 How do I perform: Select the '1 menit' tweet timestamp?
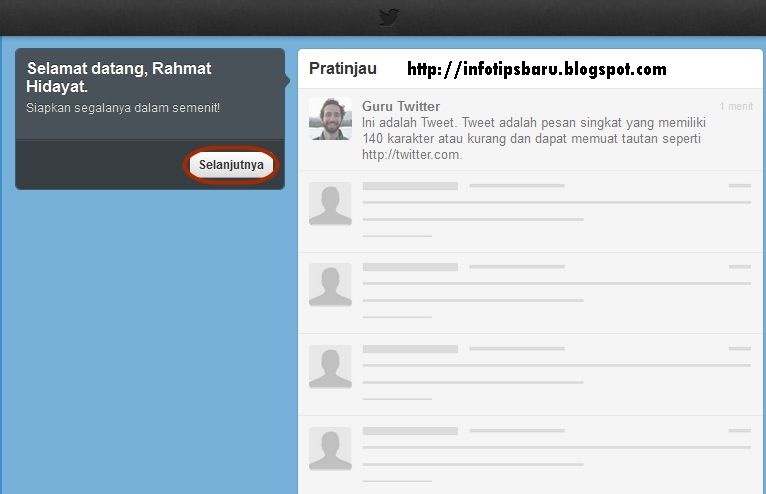pos(736,106)
